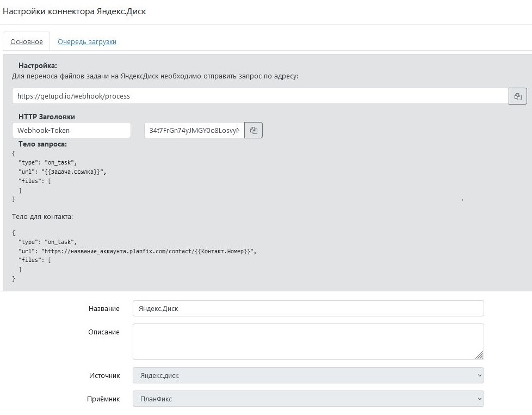Click inside the Описание textarea
The width and height of the screenshot is (532, 415).
[308, 341]
